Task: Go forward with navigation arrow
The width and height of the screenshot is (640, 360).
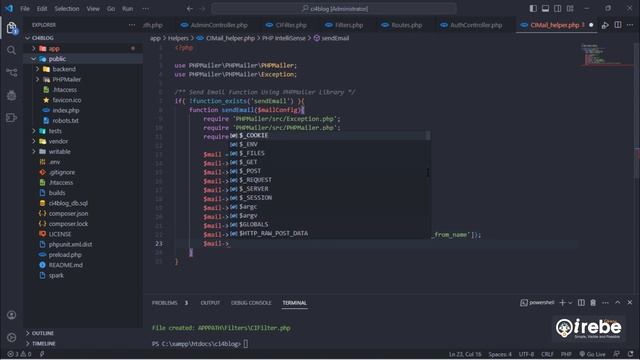Action: pos(203,9)
